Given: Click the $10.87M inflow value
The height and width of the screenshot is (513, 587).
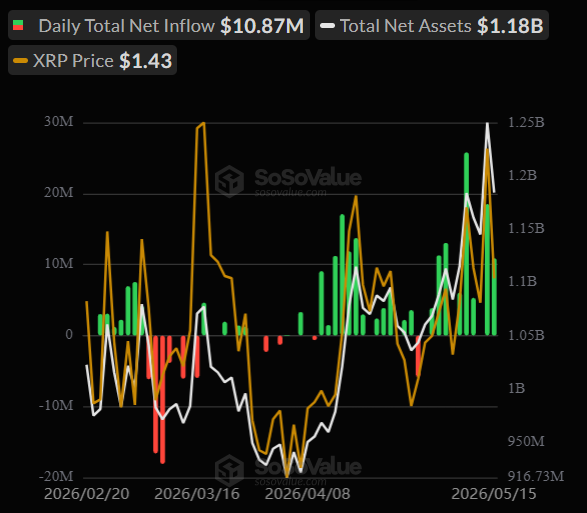Looking at the screenshot, I should (262, 26).
